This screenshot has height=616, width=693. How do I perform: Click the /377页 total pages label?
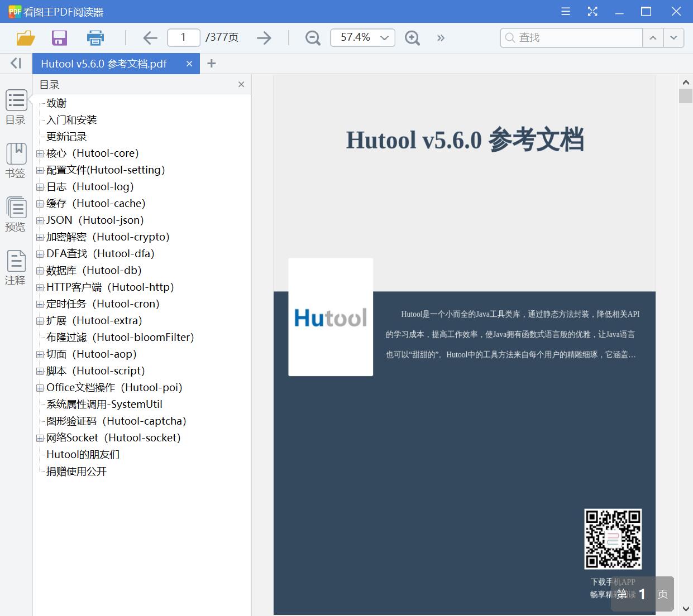tap(222, 38)
